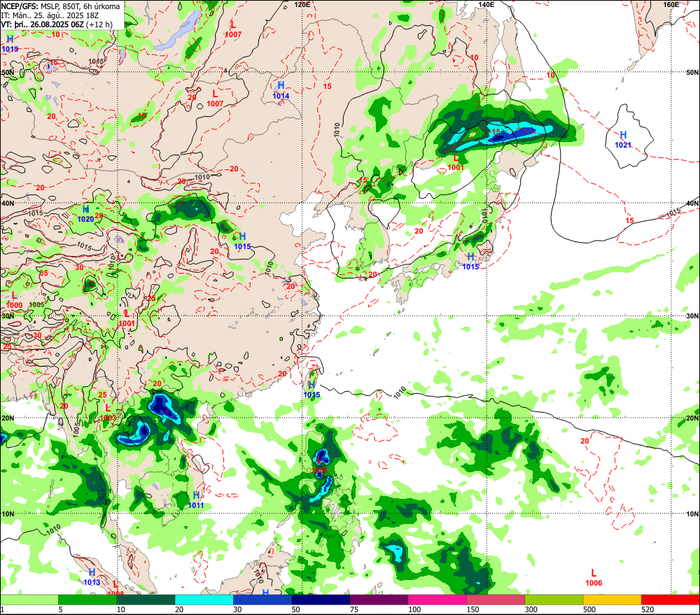Click the NCEP/GFS MSLP 850T title line
The height and width of the screenshot is (615, 700).
coord(61,6)
